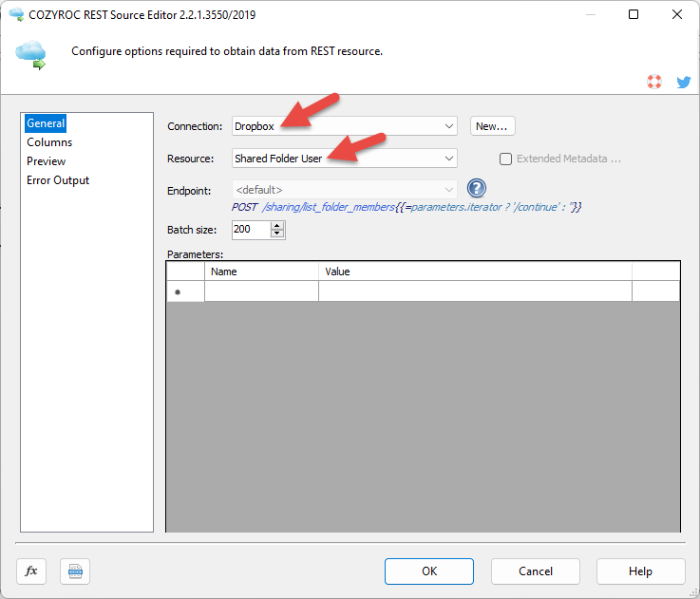The width and height of the screenshot is (700, 599).
Task: Maximize the REST Source Editor window
Action: coord(633,14)
